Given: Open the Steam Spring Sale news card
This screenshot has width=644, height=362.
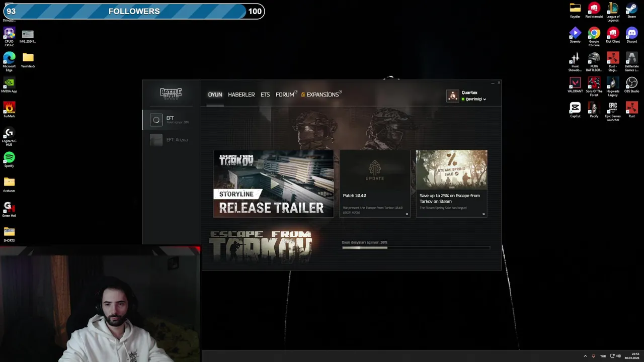Looking at the screenshot, I should point(451,184).
